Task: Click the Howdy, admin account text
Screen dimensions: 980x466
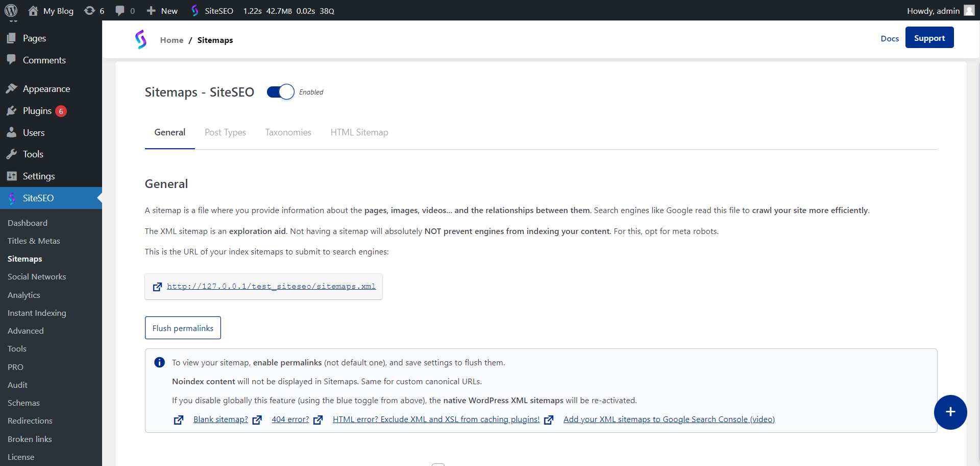Action: (933, 11)
